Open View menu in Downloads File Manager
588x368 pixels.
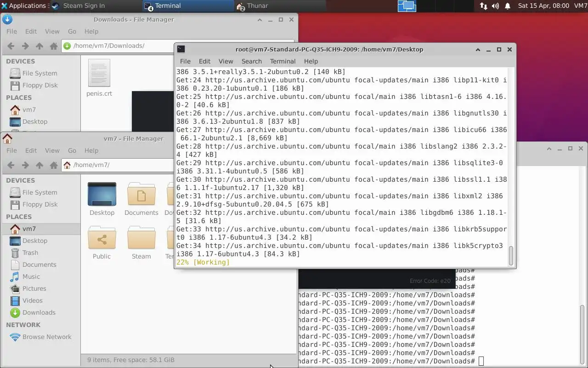click(x=52, y=31)
